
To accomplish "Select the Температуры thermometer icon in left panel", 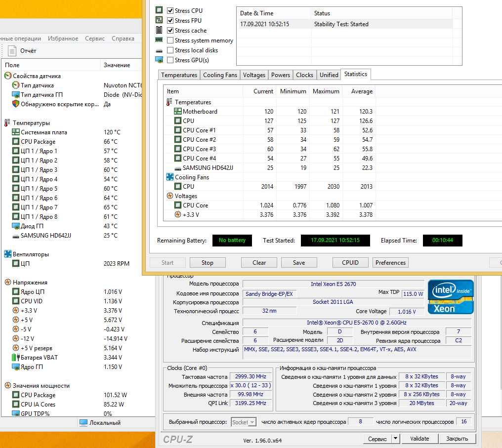I will click(x=7, y=122).
